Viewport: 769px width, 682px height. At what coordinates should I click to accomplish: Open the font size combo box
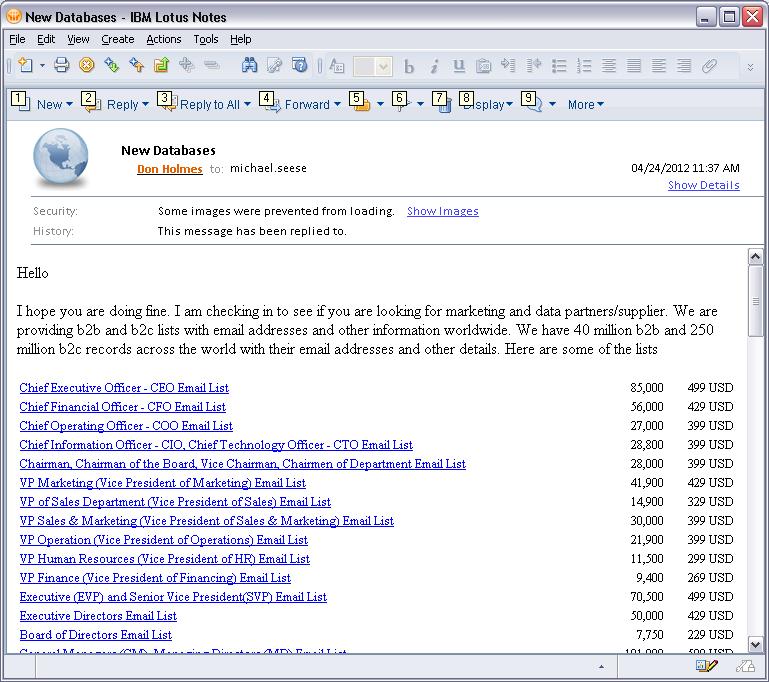[373, 66]
